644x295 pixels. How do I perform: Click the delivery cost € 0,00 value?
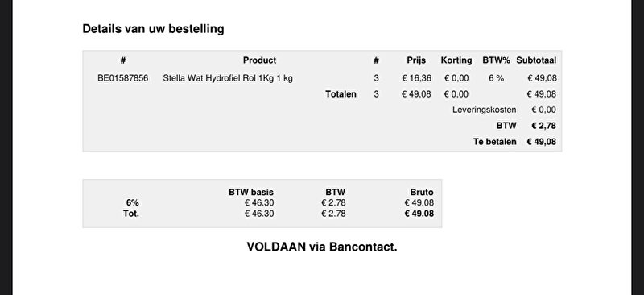544,110
